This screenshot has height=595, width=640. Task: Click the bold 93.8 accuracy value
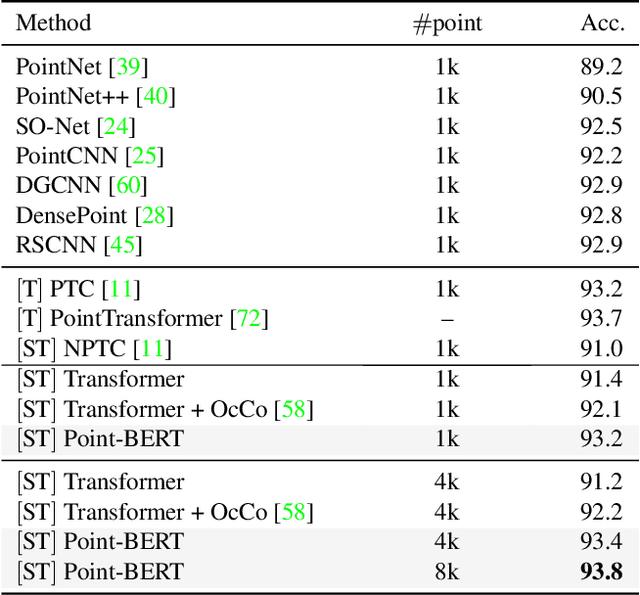[602, 571]
